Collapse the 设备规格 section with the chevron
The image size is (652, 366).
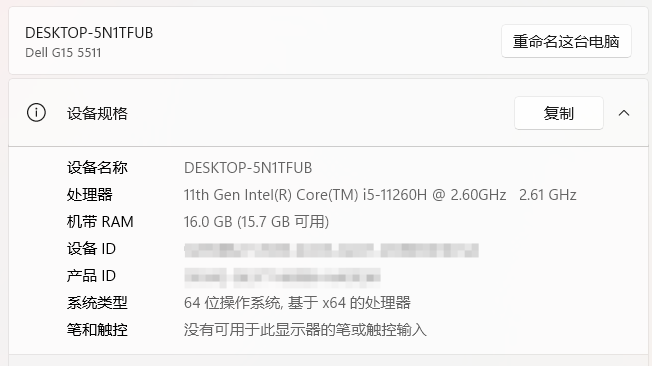[x=624, y=113]
